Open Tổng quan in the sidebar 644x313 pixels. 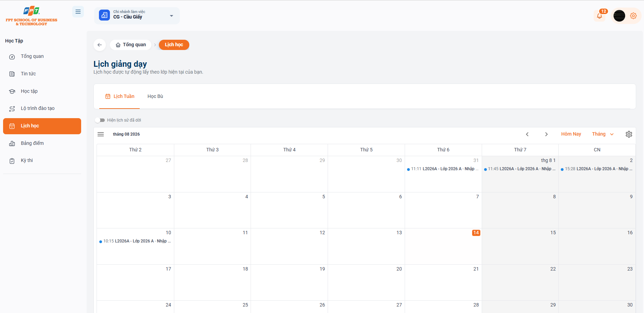pos(42,57)
